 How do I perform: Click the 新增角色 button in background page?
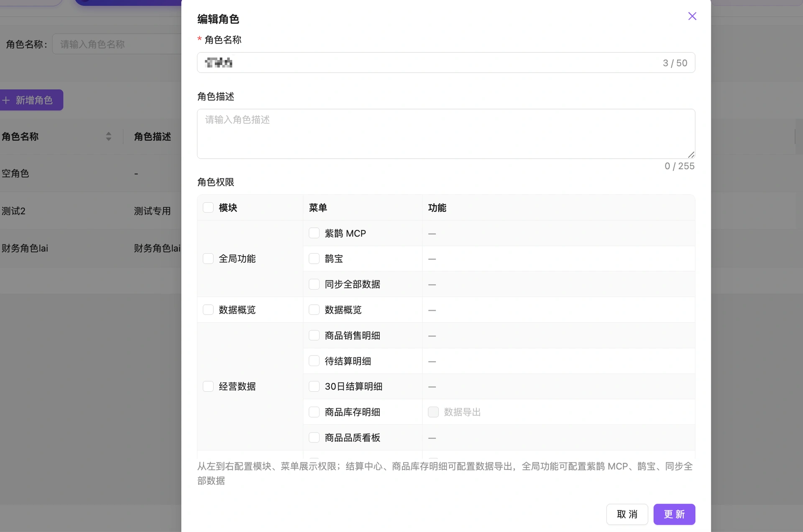pos(31,100)
